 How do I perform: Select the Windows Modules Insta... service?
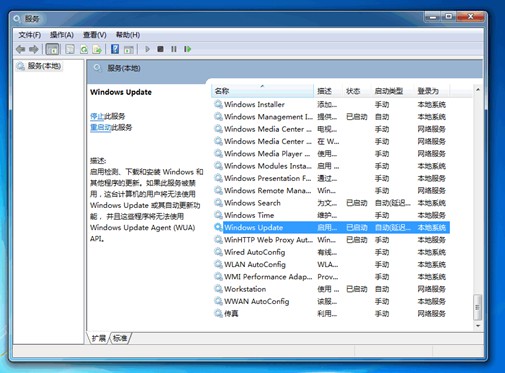point(331,166)
